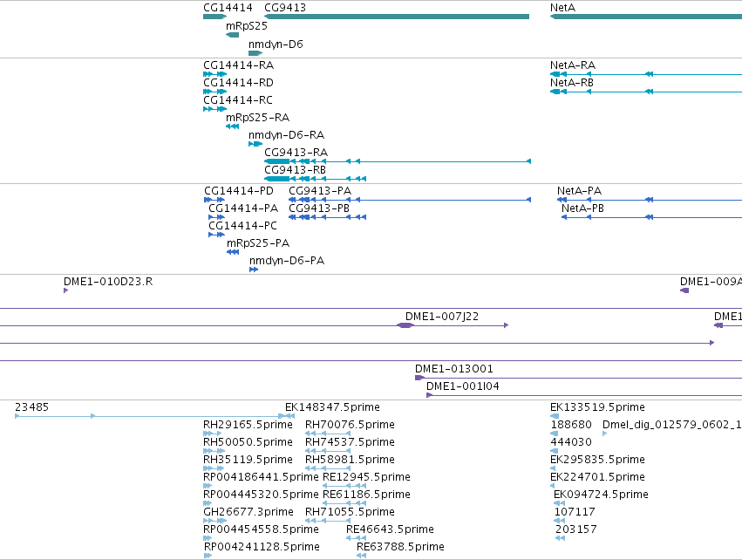Viewport: 742px width, 560px height.
Task: Click RH29165.5prime feature
Action: 212,434
